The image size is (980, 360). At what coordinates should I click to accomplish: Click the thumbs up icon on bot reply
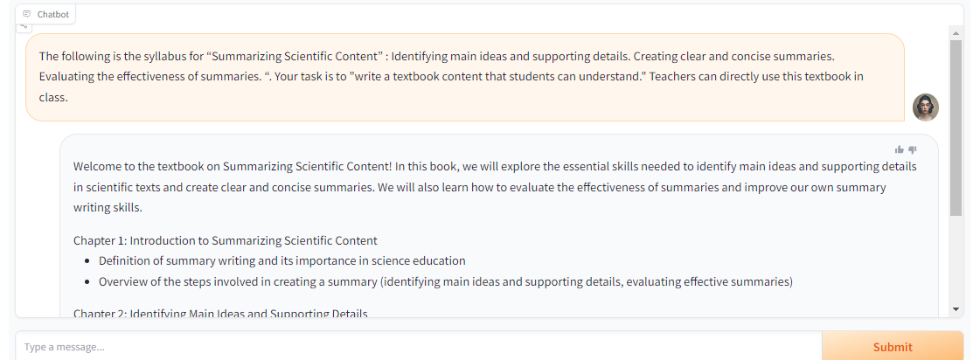click(900, 149)
